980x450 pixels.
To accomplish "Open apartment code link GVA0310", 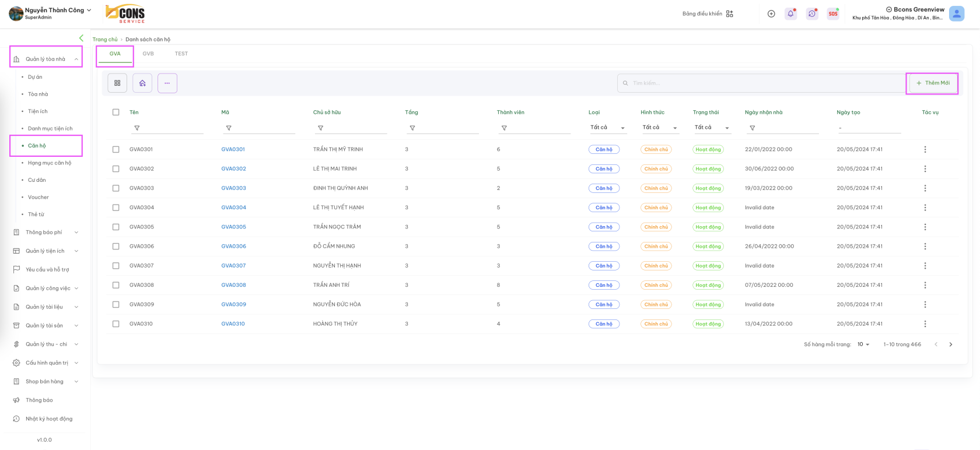I will [x=233, y=324].
